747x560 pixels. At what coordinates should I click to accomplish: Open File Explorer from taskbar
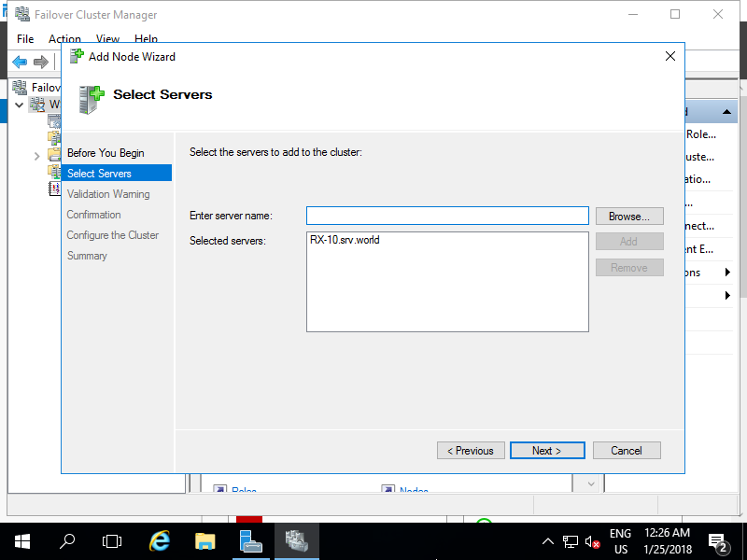pos(205,541)
